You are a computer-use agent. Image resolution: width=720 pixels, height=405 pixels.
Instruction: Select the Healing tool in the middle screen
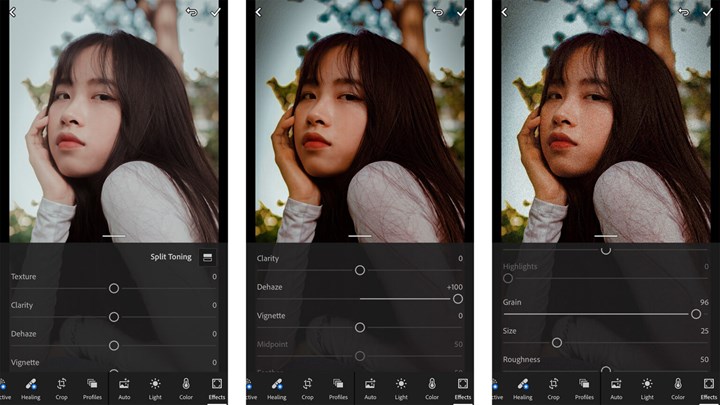(277, 388)
